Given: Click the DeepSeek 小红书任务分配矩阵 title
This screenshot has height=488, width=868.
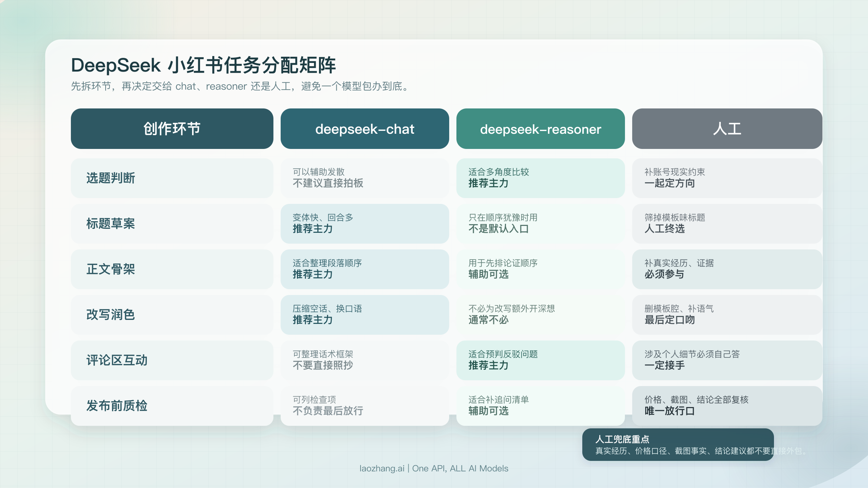Looking at the screenshot, I should (205, 65).
